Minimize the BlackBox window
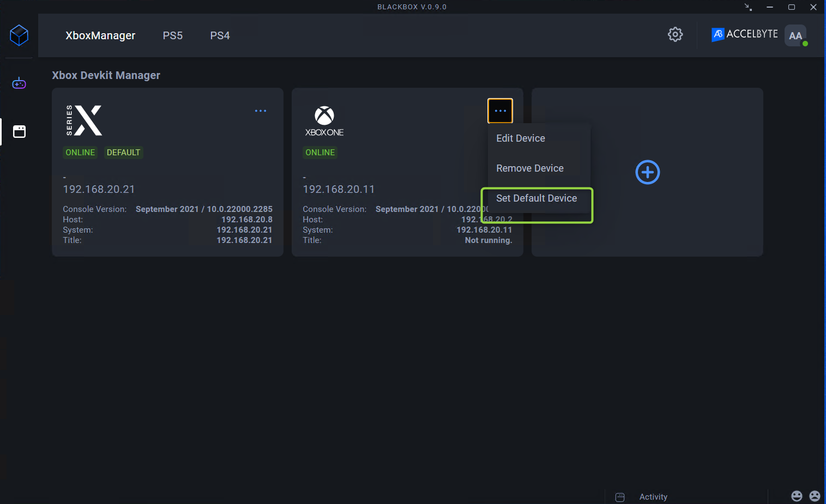The height and width of the screenshot is (504, 826). [770, 7]
